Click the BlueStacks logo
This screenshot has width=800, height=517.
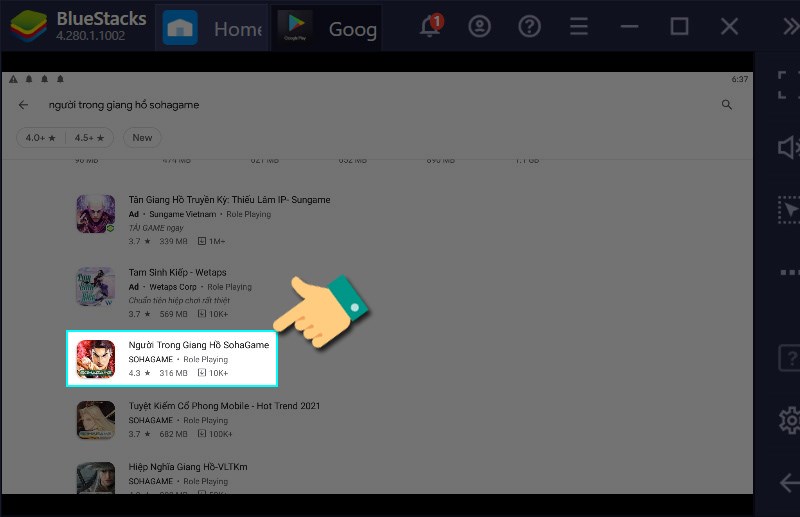(x=29, y=26)
